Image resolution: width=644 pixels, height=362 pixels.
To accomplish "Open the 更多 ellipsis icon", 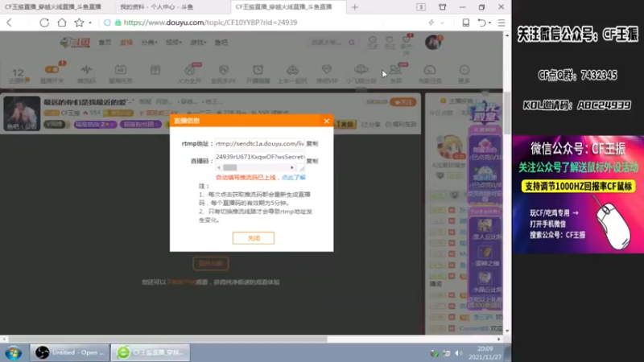I will coord(464,70).
